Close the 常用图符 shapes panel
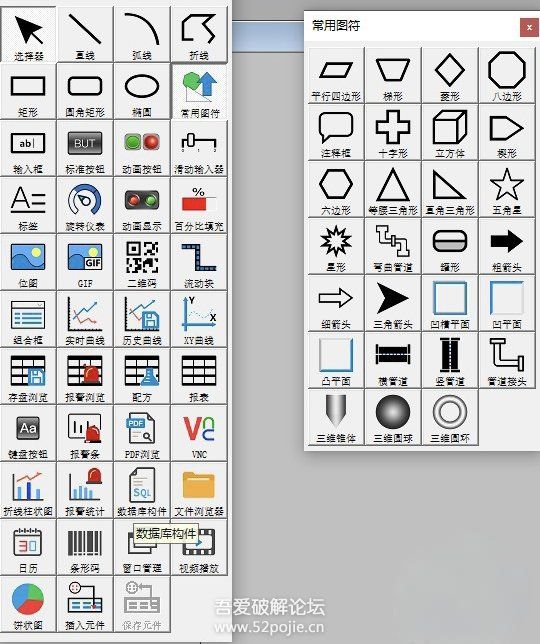Screen dimensions: 540x644 click(x=529, y=28)
